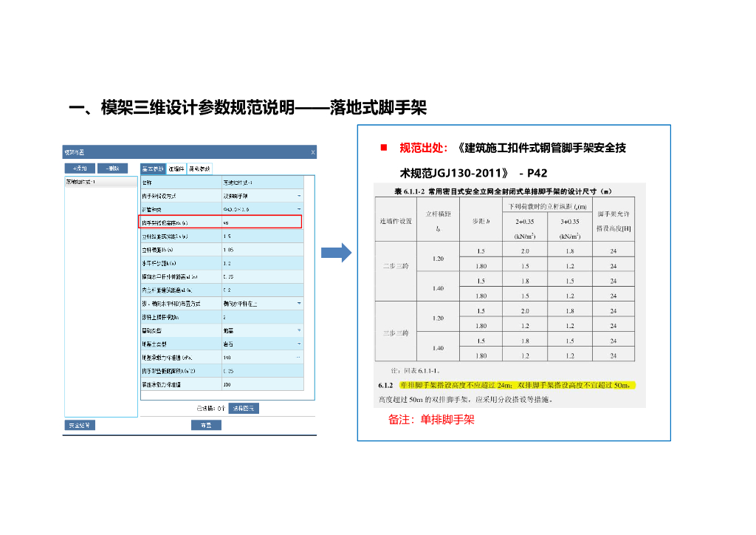
Task: Click the 立杆横距 value 1.05 field
Action: pos(262,250)
